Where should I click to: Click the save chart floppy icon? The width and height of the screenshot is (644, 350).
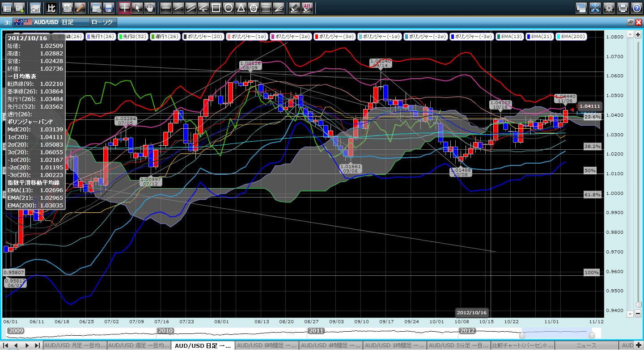108,8
